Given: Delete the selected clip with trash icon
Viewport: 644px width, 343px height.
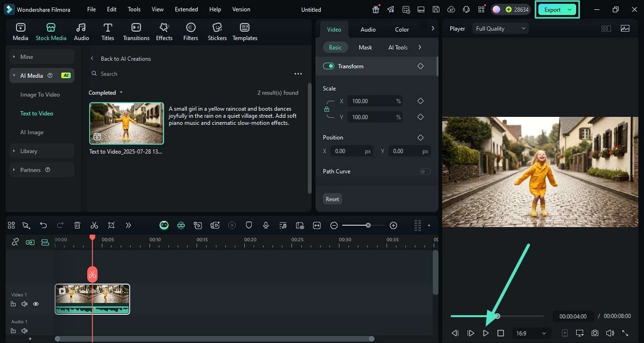Looking at the screenshot, I should (77, 225).
